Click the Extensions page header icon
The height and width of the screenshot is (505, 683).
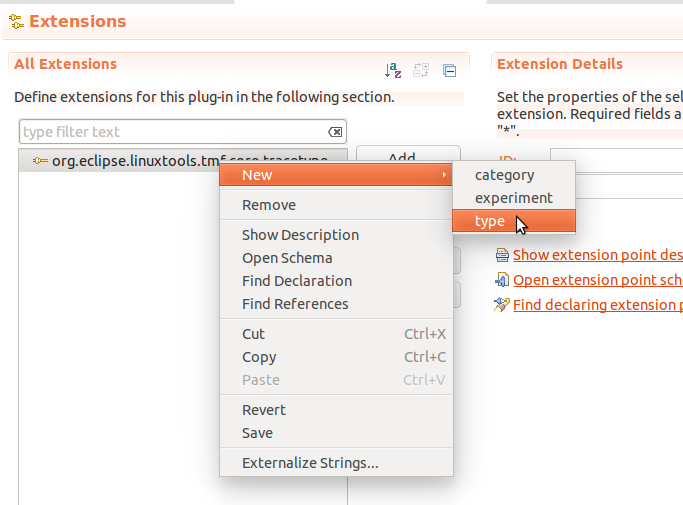pos(16,21)
